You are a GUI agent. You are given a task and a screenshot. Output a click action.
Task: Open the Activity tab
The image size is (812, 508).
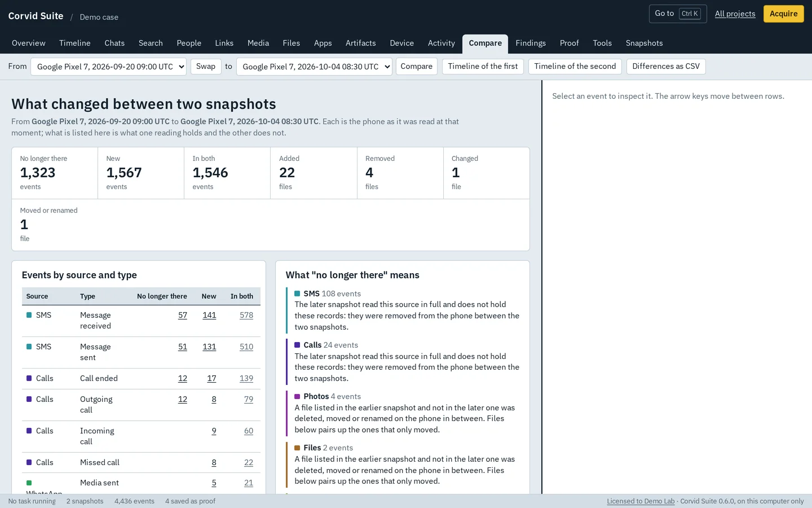pyautogui.click(x=442, y=43)
